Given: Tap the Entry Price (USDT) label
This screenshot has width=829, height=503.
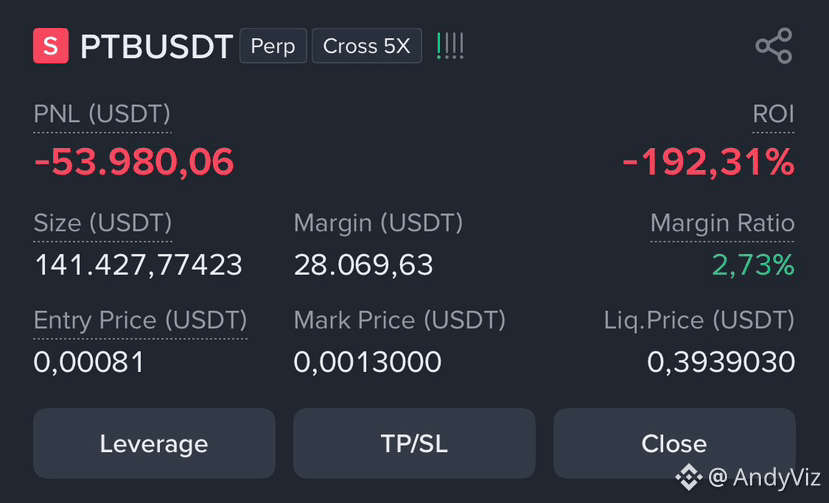Looking at the screenshot, I should (x=140, y=321).
